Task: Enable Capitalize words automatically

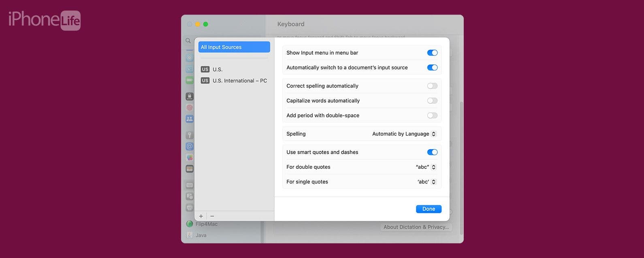Action: [432, 101]
